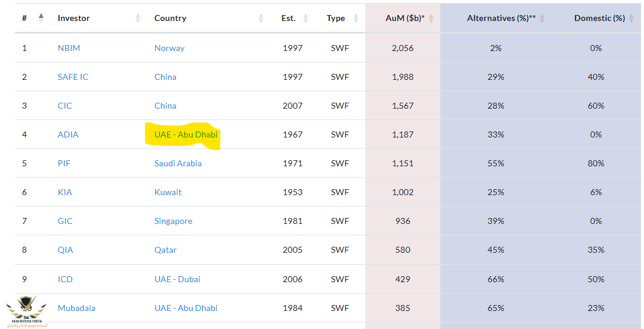Sort table by Country column arrows
644x329 pixels.
click(261, 18)
